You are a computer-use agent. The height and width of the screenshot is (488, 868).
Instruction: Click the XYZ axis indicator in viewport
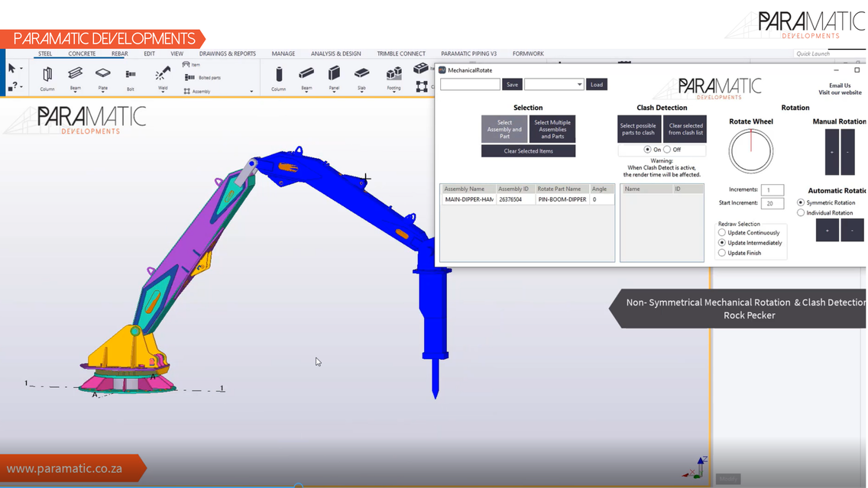695,467
